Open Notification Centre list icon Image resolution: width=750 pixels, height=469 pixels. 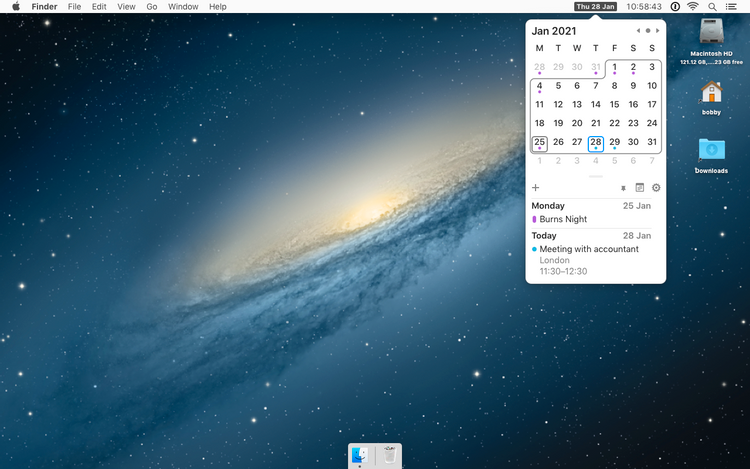click(x=732, y=7)
